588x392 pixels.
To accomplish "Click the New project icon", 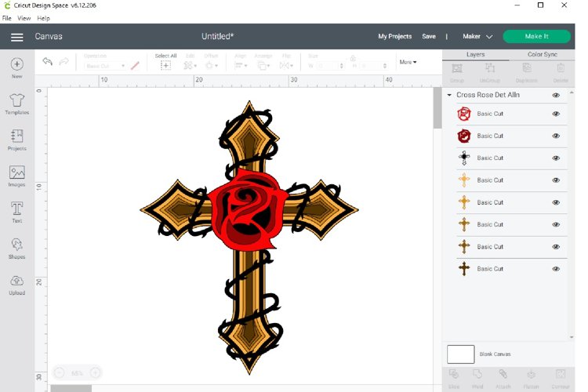I will click(x=16, y=67).
